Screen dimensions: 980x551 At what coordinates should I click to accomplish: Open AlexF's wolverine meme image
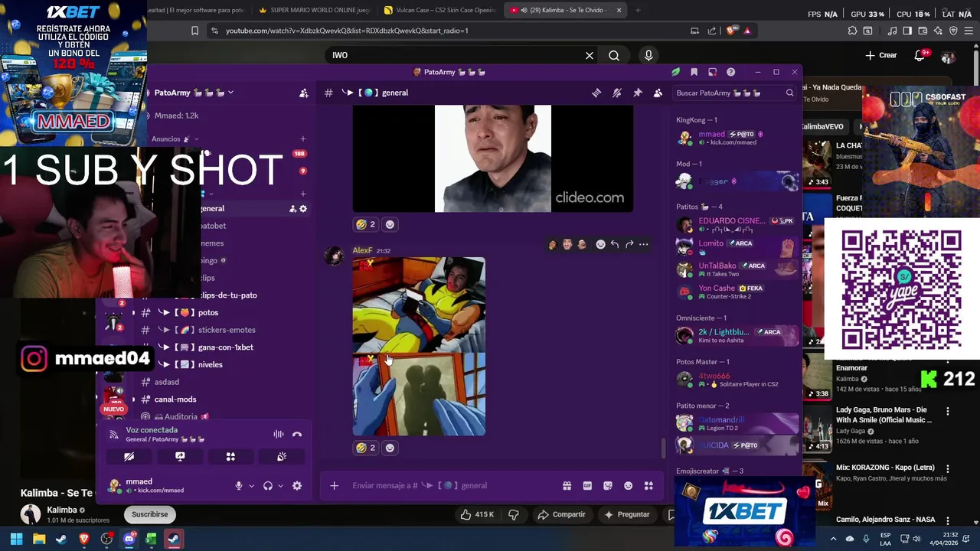tap(419, 347)
